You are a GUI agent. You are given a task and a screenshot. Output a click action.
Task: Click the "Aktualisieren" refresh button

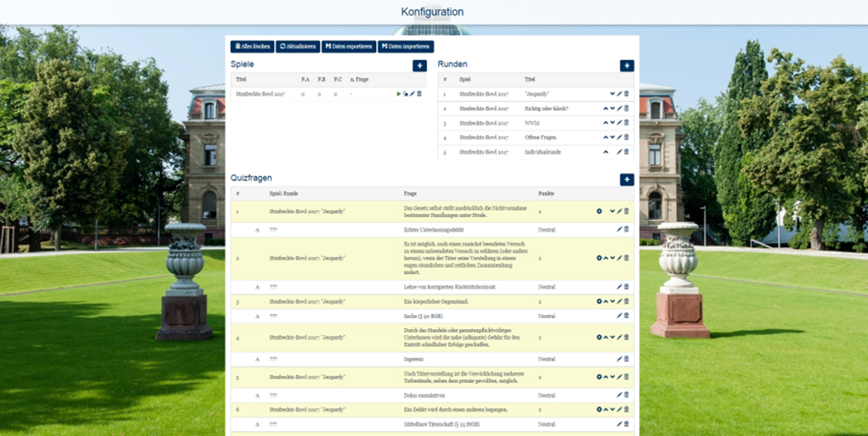pos(297,47)
